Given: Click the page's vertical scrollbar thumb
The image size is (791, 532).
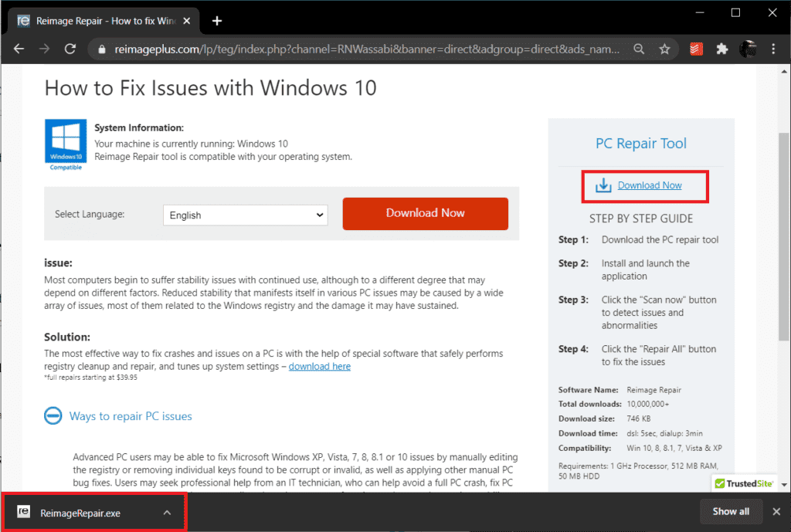Looking at the screenshot, I should [784, 237].
